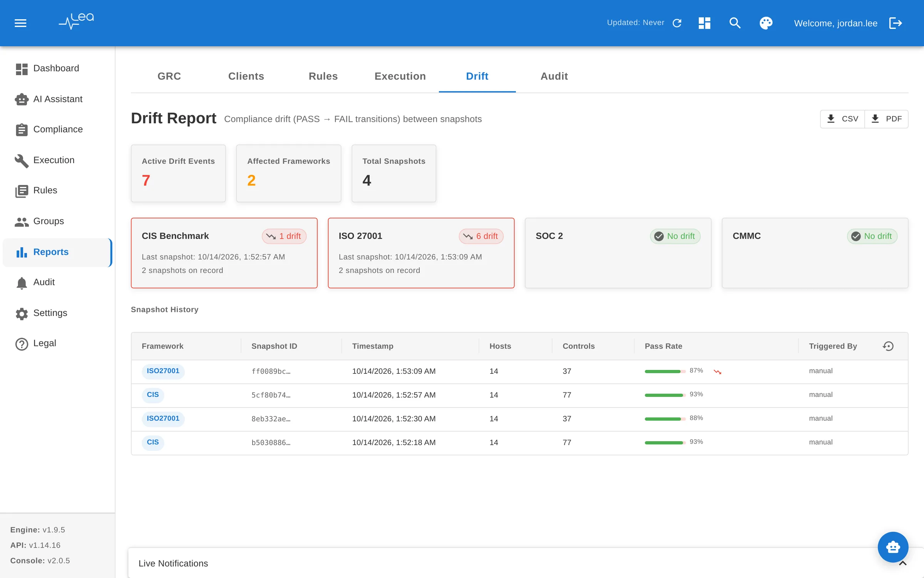Screen dimensions: 924x578
Task: Open Audit in sidebar
Action: click(x=57, y=282)
